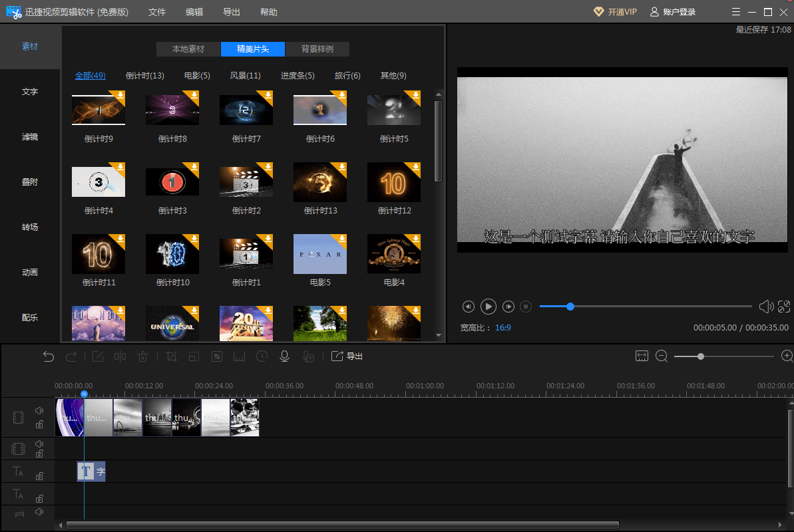This screenshot has width=794, height=532.
Task: Click the clock duration icon
Action: pos(262,356)
